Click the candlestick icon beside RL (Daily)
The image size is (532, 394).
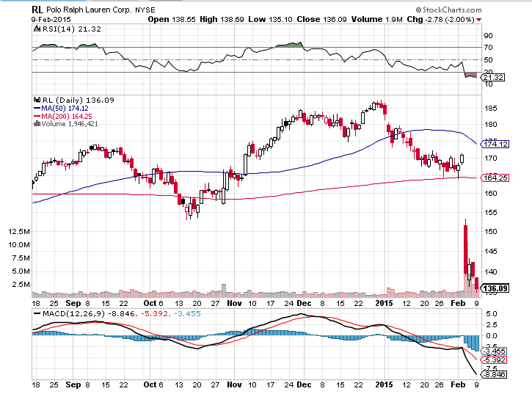[37, 100]
